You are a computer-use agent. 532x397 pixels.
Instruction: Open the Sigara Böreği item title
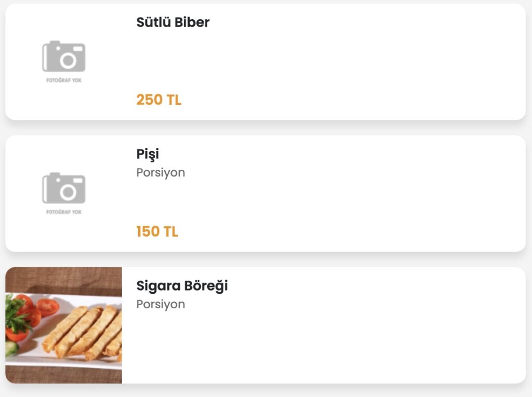(182, 286)
